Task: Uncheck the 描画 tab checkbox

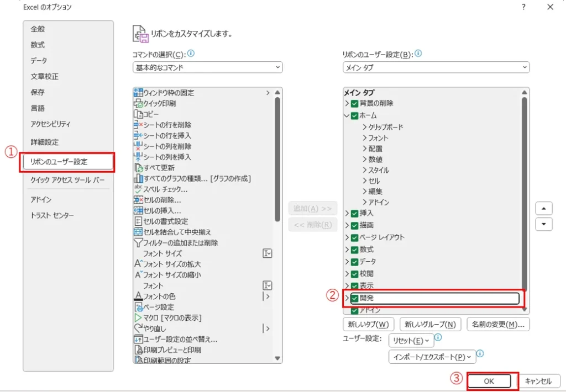Action: pyautogui.click(x=354, y=225)
